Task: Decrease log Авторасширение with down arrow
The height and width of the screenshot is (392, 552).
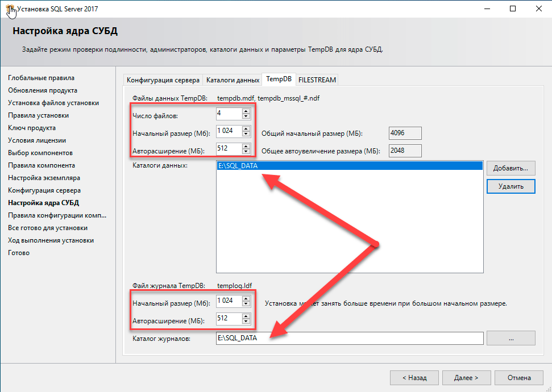Action: 246,322
